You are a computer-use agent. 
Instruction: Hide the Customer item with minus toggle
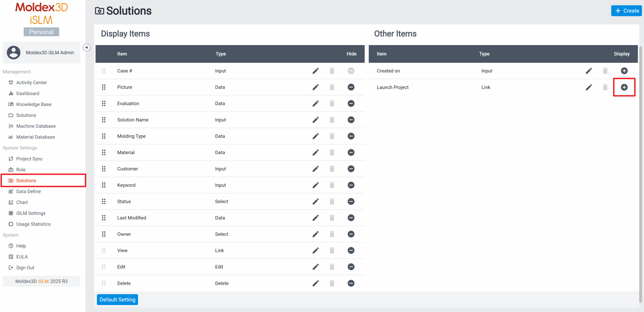tap(351, 169)
